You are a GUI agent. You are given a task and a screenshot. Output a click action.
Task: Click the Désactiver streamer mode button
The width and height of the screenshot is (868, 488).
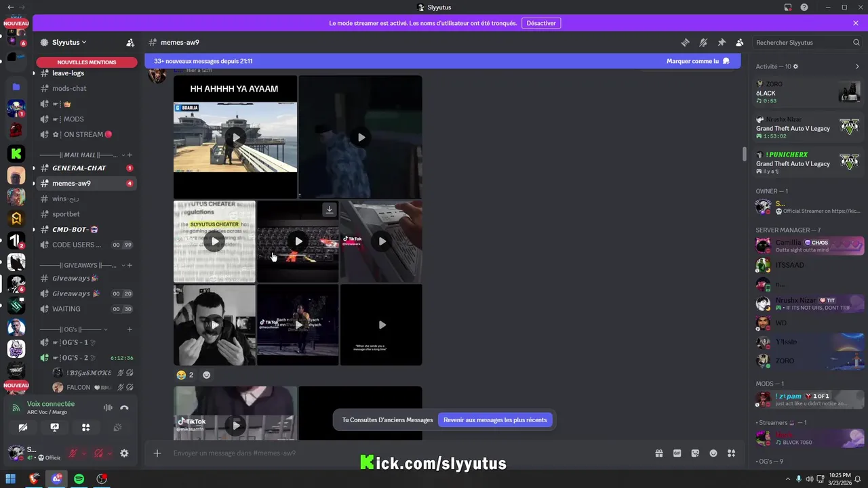pyautogui.click(x=541, y=23)
